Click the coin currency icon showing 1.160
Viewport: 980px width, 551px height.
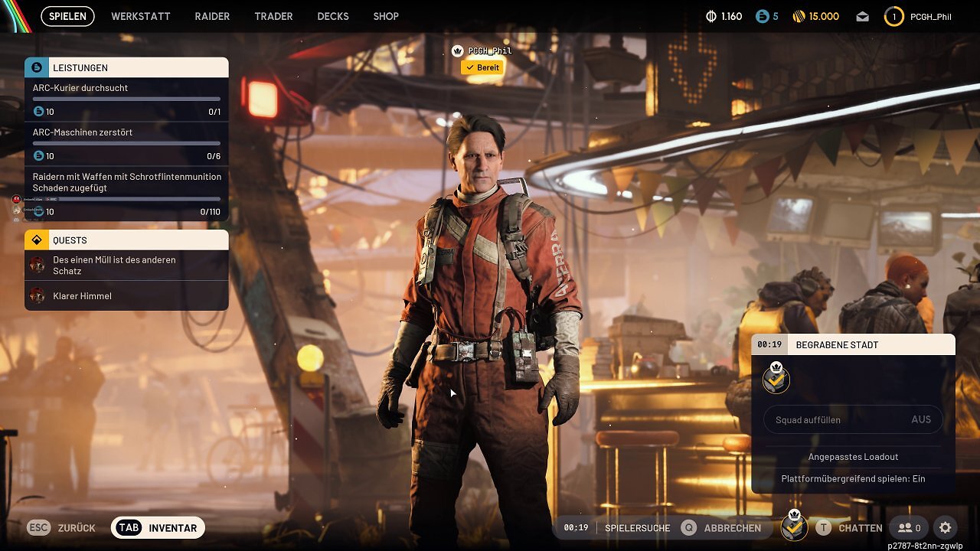tap(710, 16)
